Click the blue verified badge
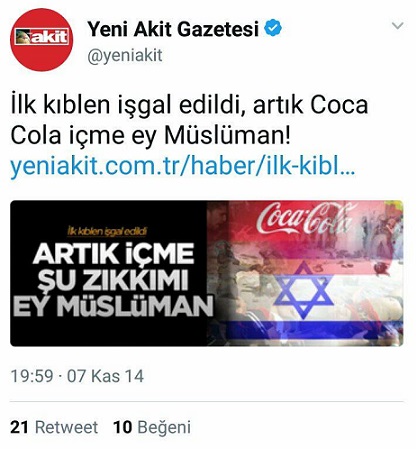The image size is (416, 449). click(x=273, y=28)
